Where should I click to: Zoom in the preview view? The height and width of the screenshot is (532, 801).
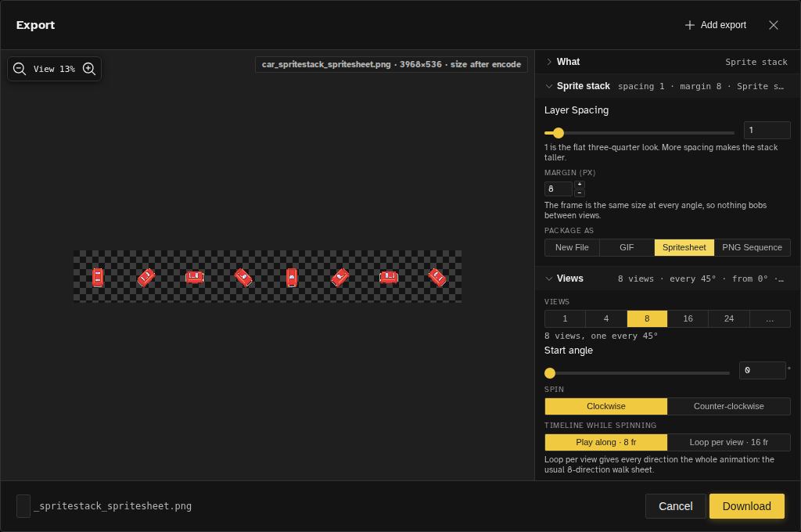tap(89, 69)
